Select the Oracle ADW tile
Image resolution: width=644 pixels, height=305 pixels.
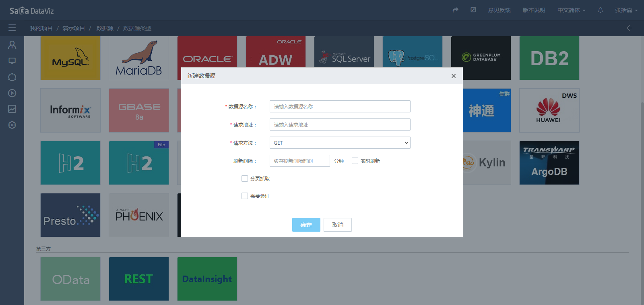[276, 52]
